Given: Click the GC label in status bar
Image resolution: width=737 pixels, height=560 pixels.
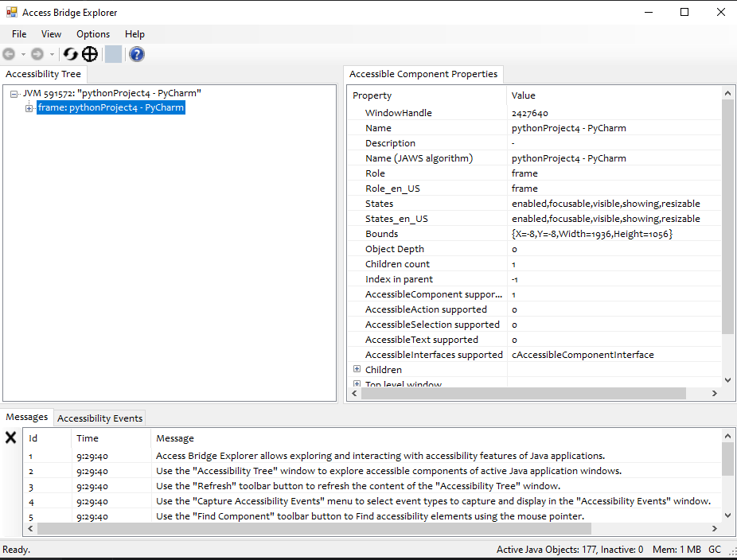Looking at the screenshot, I should tap(715, 550).
